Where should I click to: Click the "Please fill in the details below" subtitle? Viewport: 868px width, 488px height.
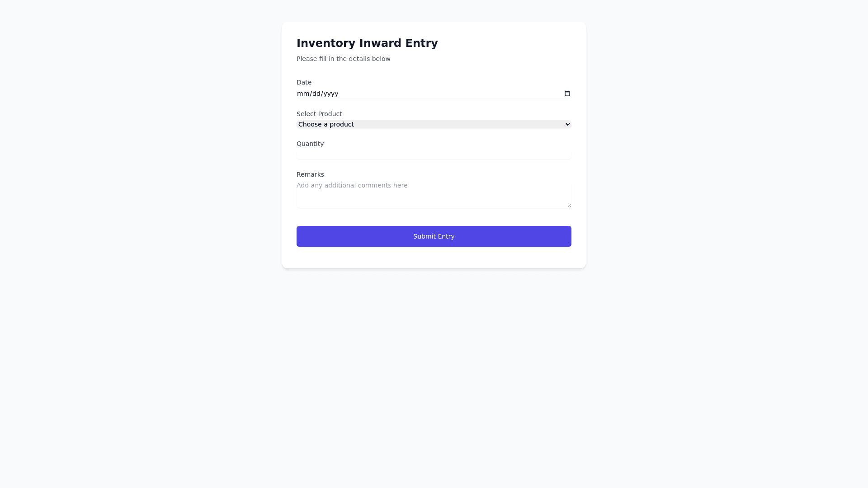tap(343, 59)
